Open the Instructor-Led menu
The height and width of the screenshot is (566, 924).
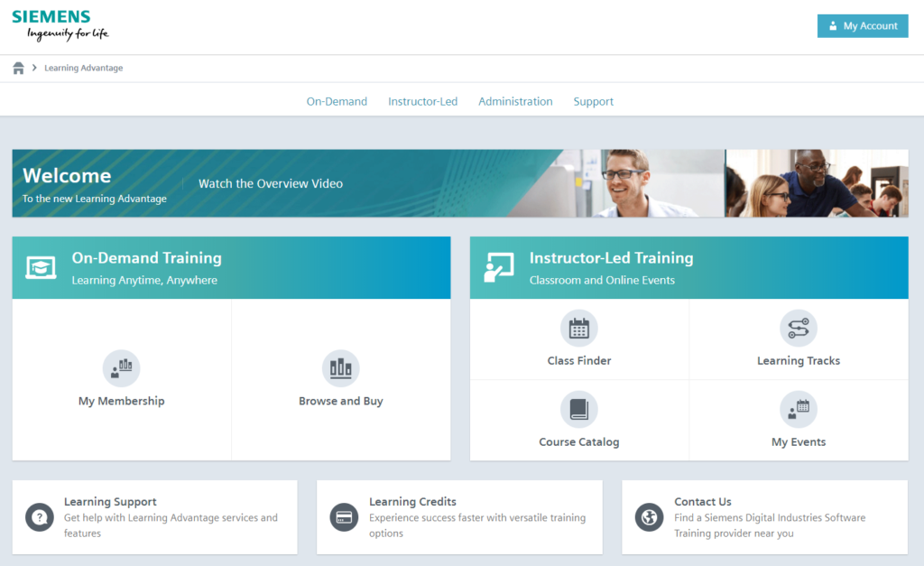(x=422, y=101)
